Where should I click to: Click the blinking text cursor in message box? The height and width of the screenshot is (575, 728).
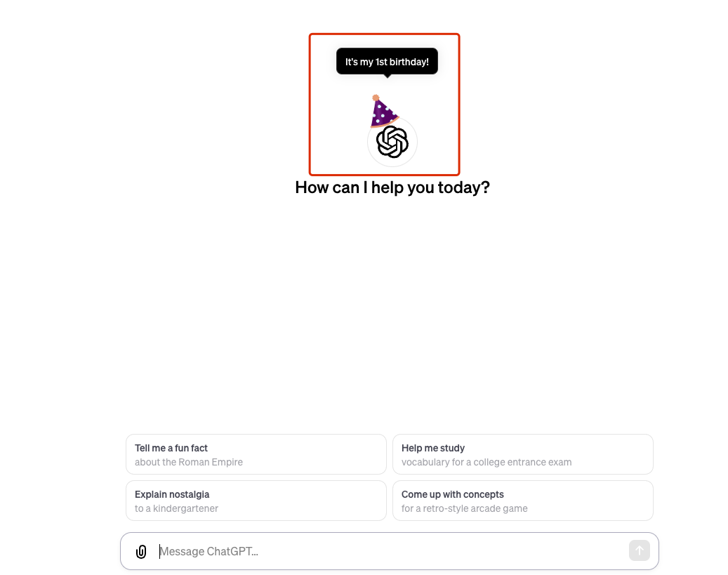[160, 551]
